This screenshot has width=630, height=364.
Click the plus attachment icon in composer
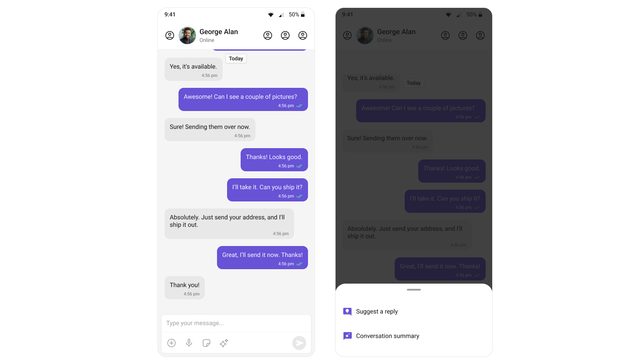point(171,343)
